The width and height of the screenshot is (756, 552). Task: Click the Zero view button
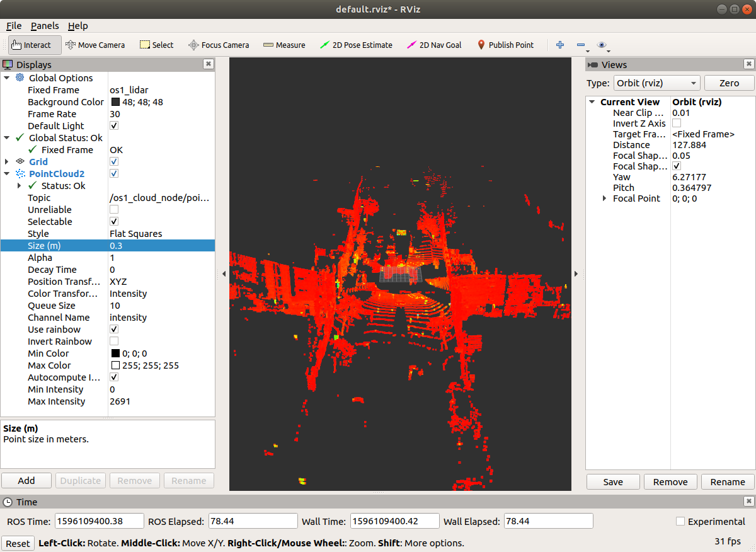point(729,83)
